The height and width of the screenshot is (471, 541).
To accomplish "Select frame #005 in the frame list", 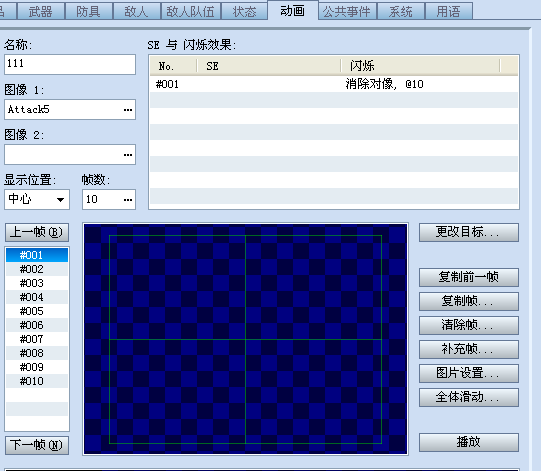I will [37, 311].
